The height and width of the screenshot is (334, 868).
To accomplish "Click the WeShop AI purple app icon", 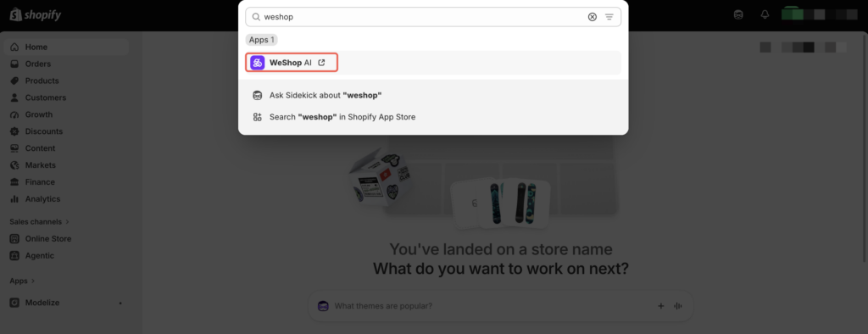I will [x=257, y=63].
